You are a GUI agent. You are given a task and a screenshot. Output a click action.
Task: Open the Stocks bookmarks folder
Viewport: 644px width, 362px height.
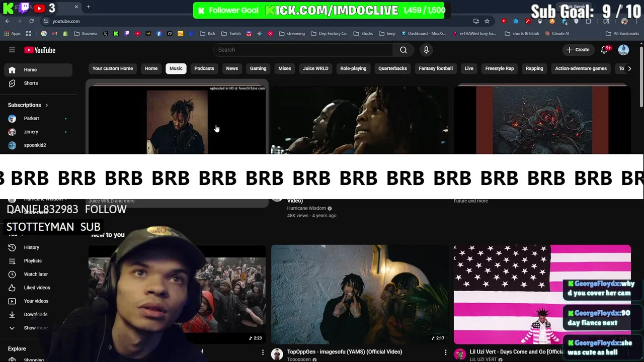click(363, 34)
